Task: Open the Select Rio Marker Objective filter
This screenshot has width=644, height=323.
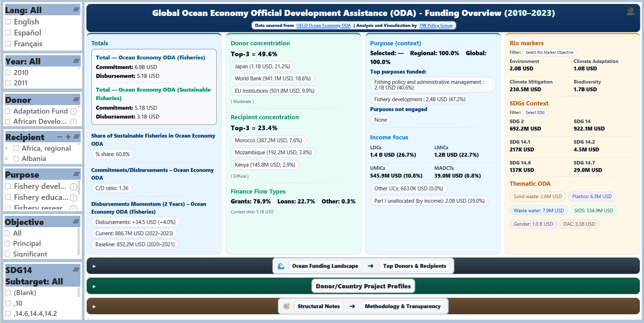Action: 550,52
